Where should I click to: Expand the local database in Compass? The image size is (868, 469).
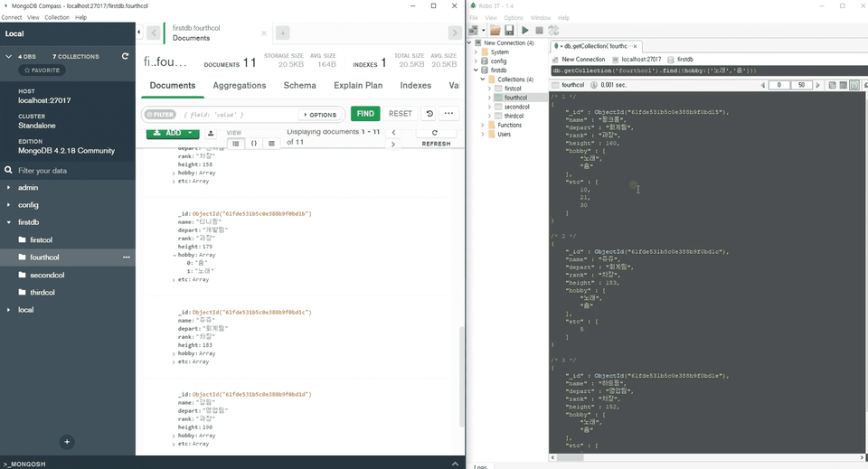[x=8, y=310]
